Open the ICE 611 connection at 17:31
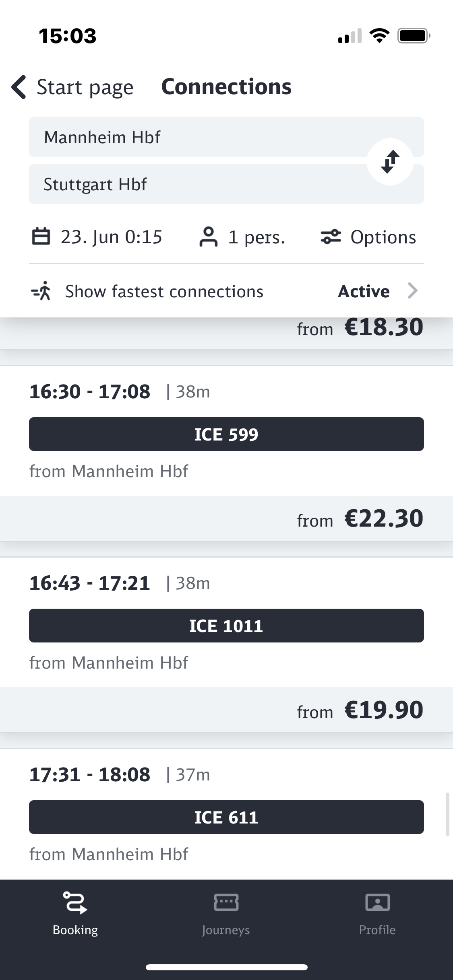The width and height of the screenshot is (453, 980). (x=226, y=817)
